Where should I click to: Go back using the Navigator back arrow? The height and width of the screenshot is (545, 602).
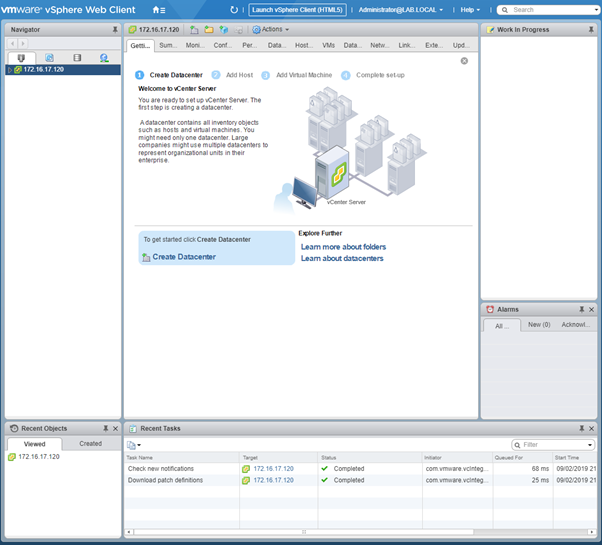pos(13,43)
